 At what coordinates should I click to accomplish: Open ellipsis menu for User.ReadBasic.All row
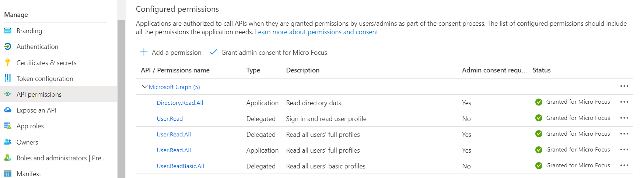coord(624,165)
